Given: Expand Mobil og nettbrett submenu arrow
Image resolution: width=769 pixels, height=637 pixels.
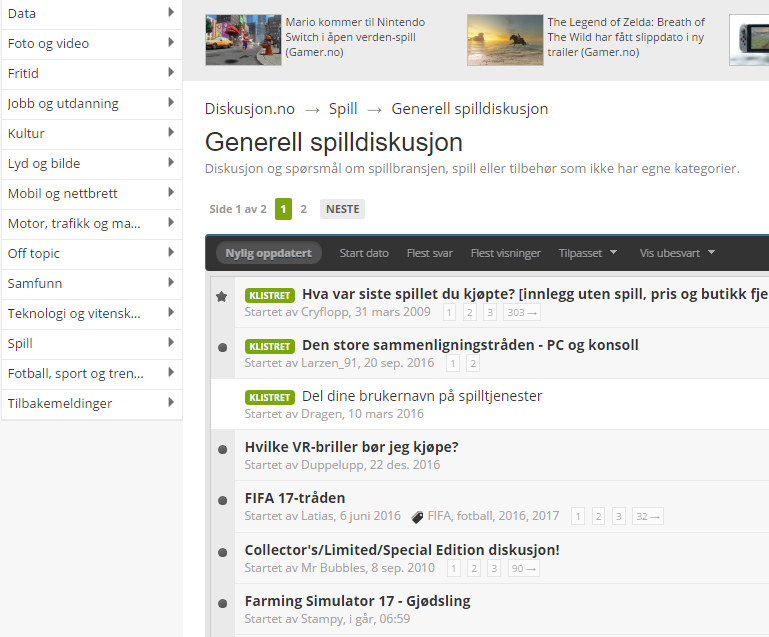Looking at the screenshot, I should (x=171, y=192).
